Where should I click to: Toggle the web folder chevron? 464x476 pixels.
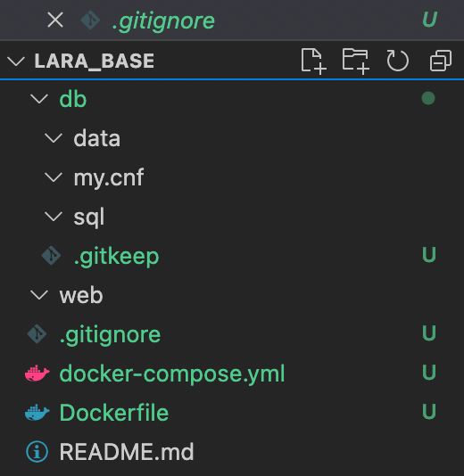(x=39, y=295)
